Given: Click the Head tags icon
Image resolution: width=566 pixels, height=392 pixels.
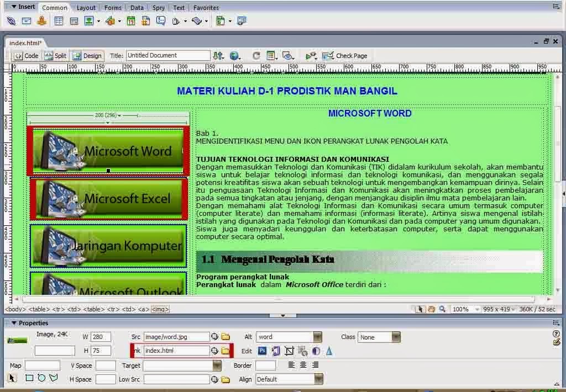Looking at the screenshot, I should click(176, 21).
